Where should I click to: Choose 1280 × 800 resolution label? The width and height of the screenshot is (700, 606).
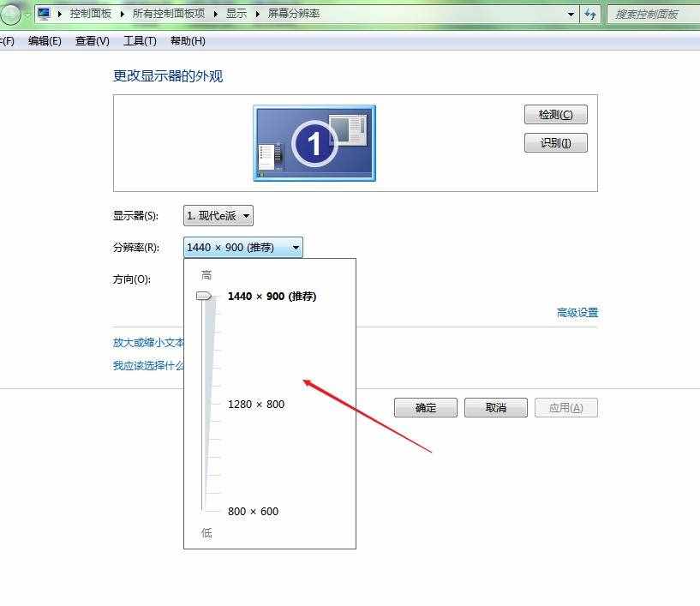(256, 405)
